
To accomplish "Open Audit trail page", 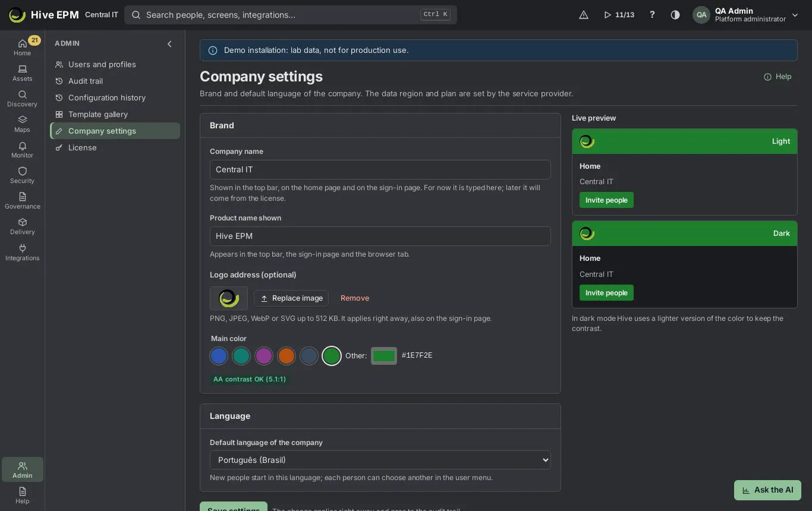I will (x=115, y=81).
